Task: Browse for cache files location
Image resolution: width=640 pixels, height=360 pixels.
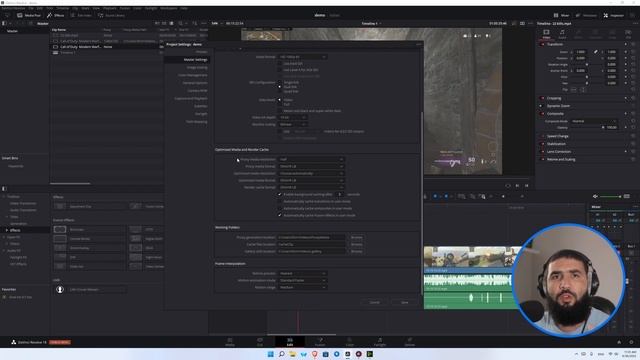Action: coord(356,244)
